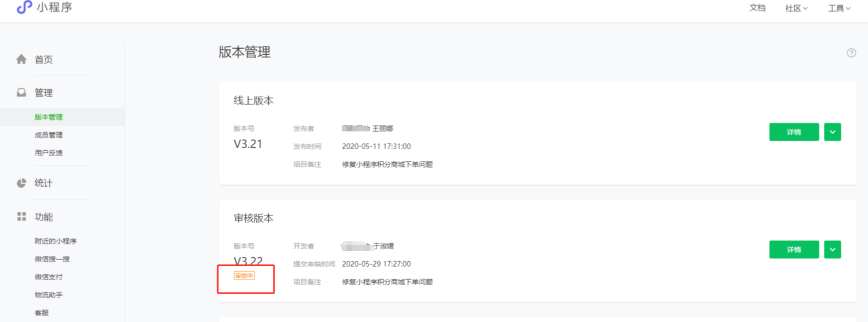Open 文档 in the top navigation
This screenshot has width=868, height=322.
click(x=758, y=8)
